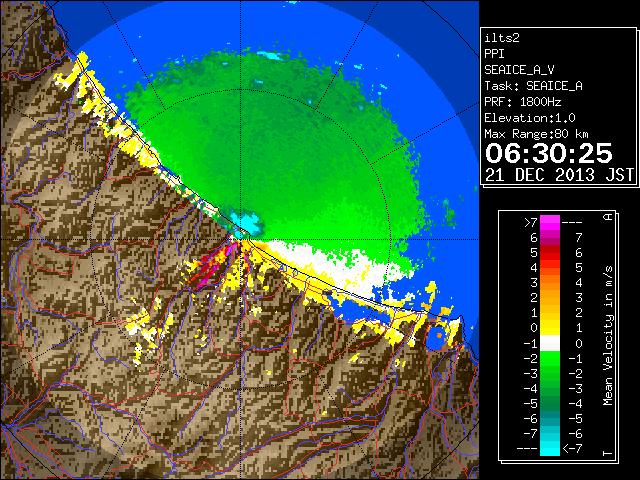
Task: Pick the yellow band in the velocity scale
Action: click(550, 328)
